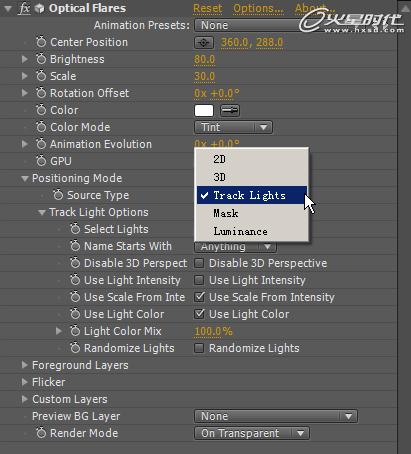The width and height of the screenshot is (411, 454).
Task: Click the Center Position crosshair picker button
Action: [x=204, y=42]
